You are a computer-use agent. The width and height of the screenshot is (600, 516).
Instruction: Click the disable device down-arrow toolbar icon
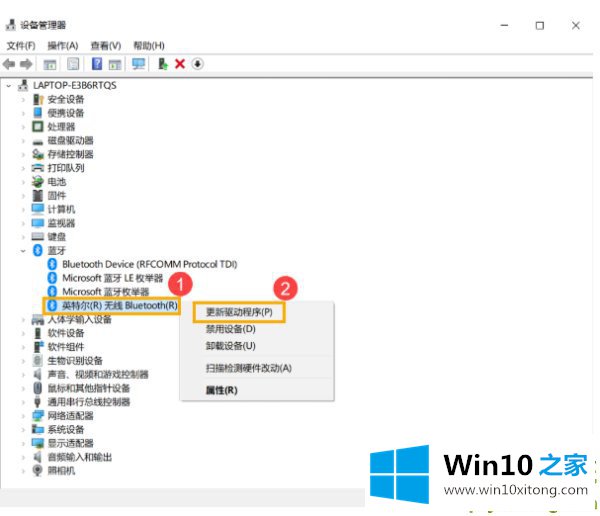(197, 64)
